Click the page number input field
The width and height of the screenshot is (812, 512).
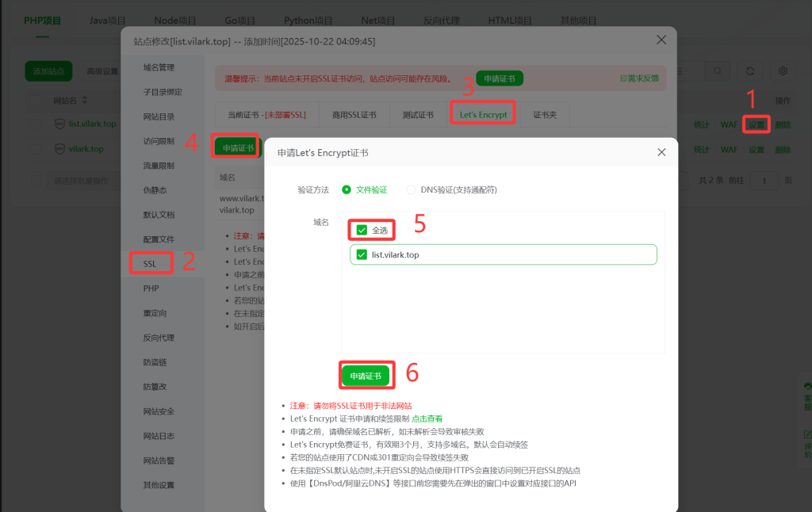(x=764, y=181)
